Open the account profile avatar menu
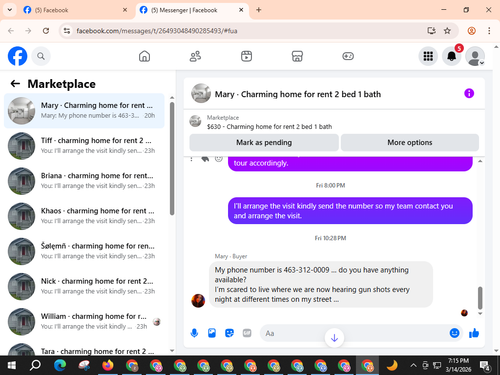500x375 pixels. tap(475, 56)
